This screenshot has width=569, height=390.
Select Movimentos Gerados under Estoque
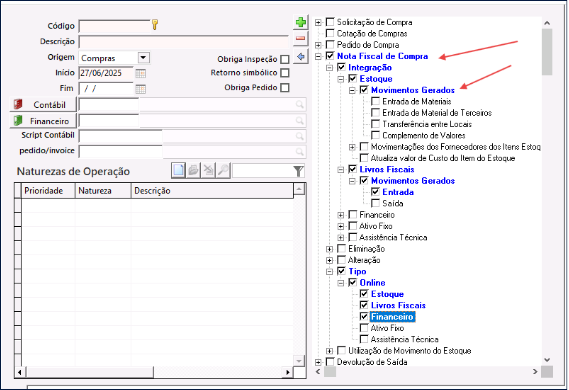(413, 90)
